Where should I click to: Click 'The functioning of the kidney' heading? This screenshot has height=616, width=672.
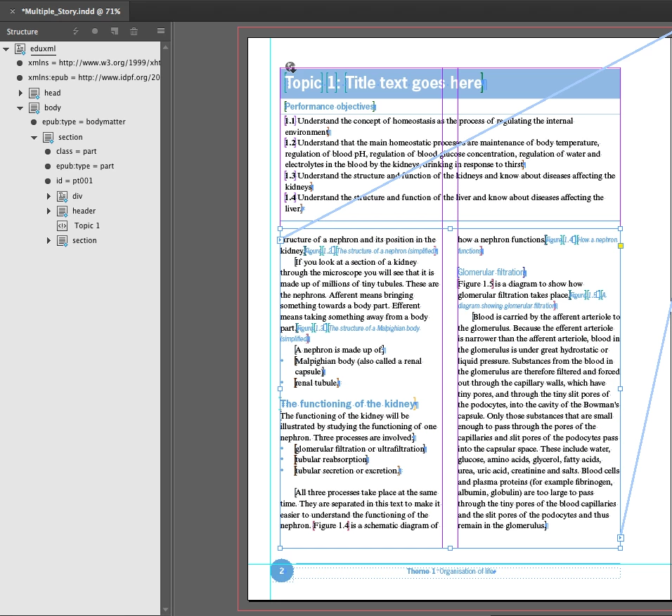(x=349, y=404)
